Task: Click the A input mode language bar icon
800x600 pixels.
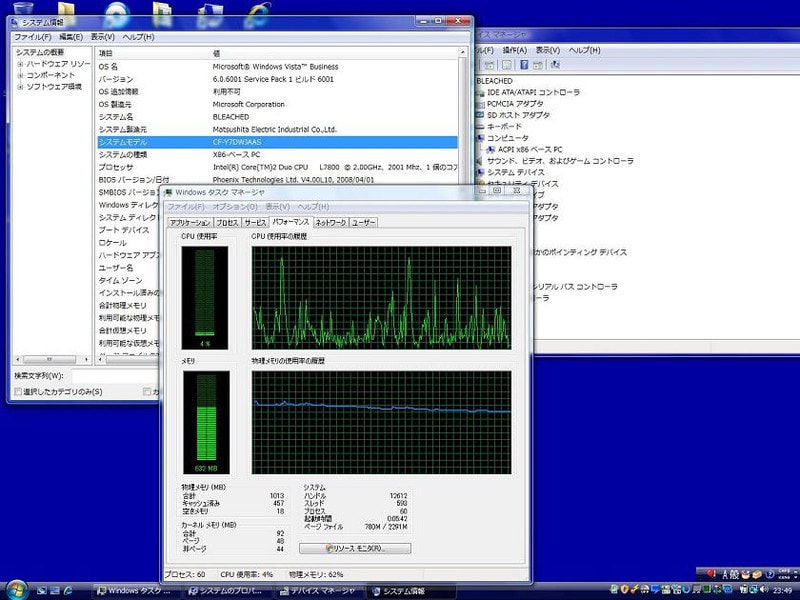Action: [724, 574]
